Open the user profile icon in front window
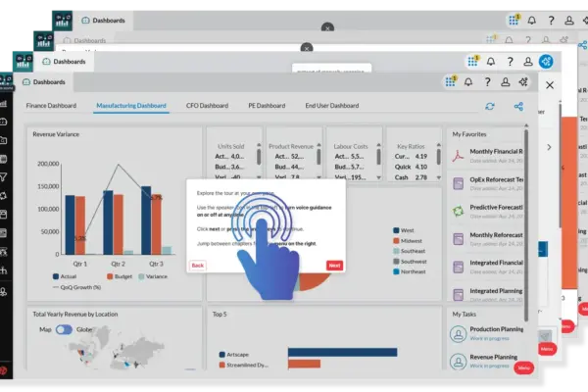 click(x=505, y=82)
